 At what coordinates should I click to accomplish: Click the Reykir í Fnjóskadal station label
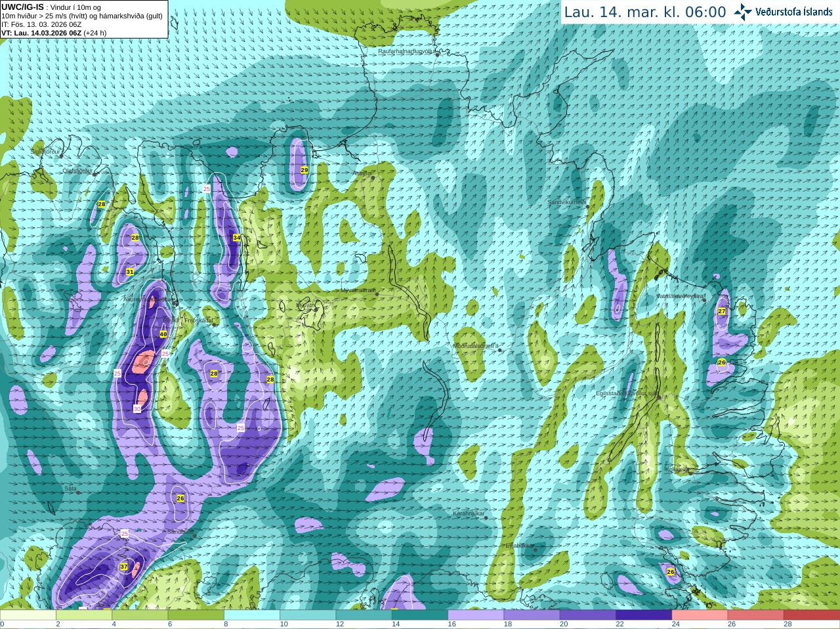pos(189,320)
